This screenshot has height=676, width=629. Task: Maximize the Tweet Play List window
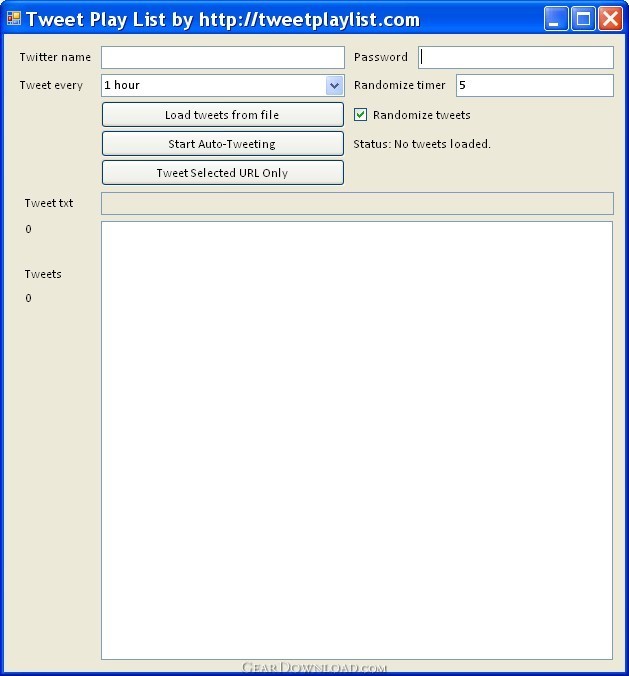click(x=583, y=18)
